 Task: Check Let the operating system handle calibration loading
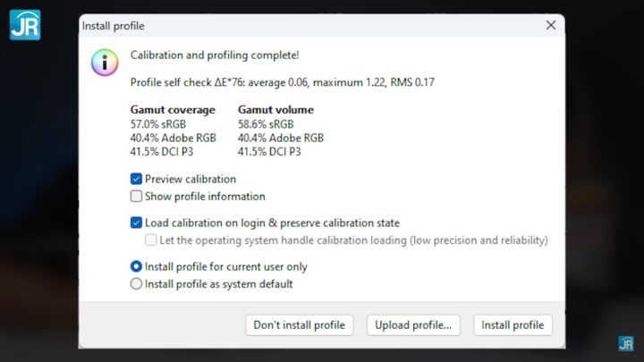click(151, 240)
